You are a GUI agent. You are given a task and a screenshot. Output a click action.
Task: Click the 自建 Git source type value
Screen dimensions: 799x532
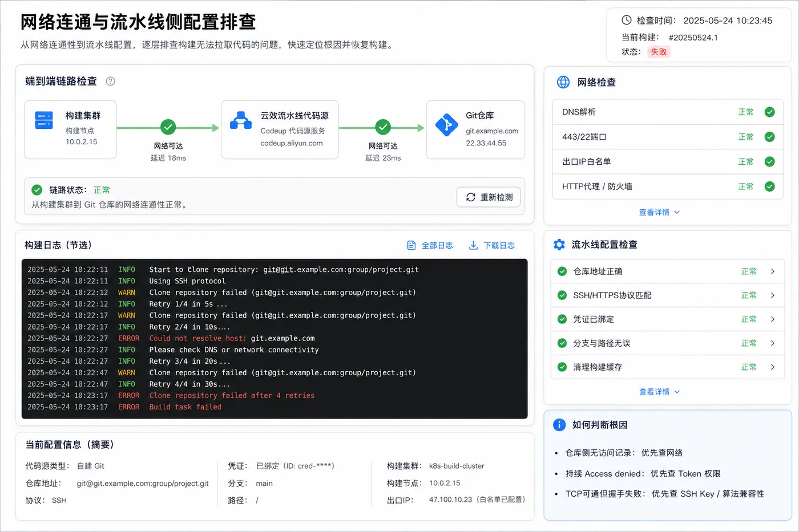click(x=91, y=466)
